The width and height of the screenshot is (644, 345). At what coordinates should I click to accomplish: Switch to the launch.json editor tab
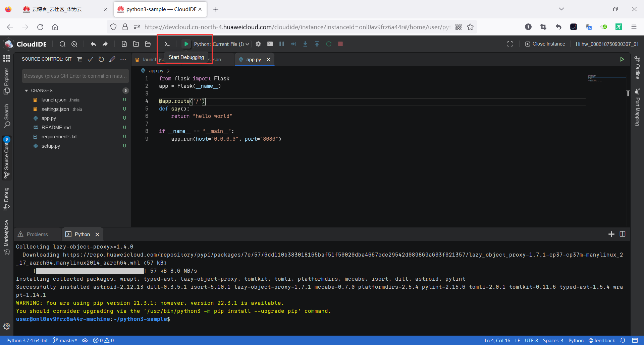(x=150, y=60)
